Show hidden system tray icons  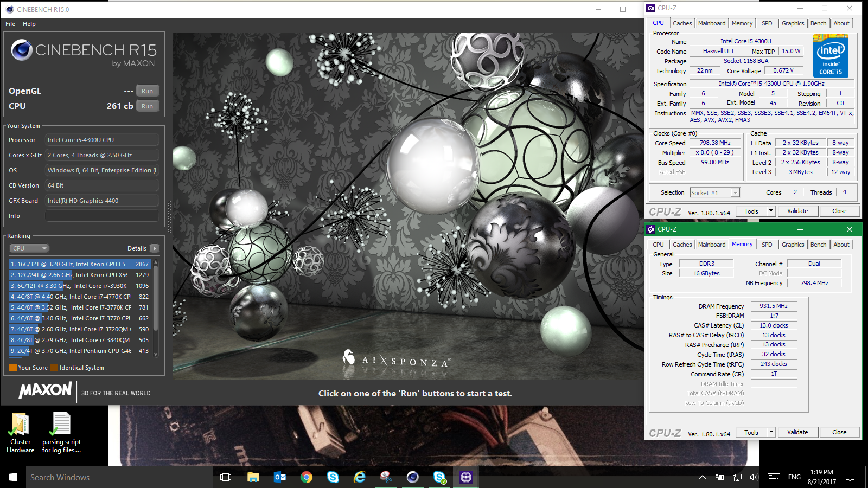(x=702, y=477)
